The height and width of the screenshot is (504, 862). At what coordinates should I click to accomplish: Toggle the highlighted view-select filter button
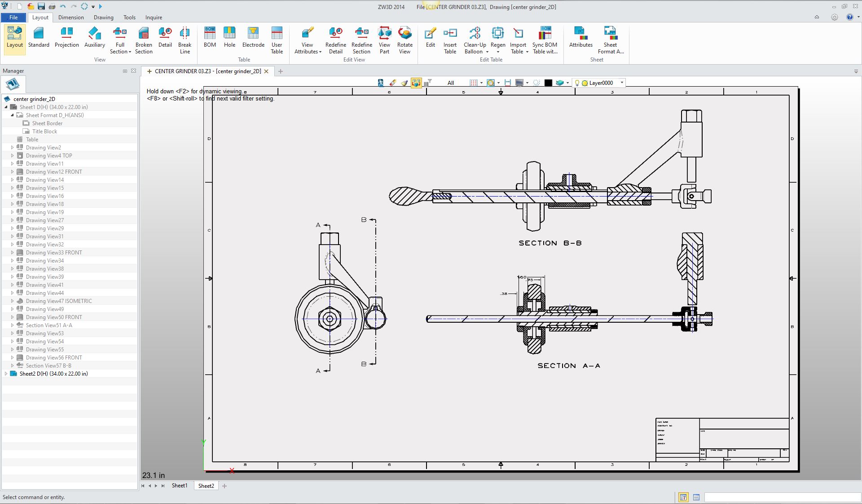[x=416, y=83]
